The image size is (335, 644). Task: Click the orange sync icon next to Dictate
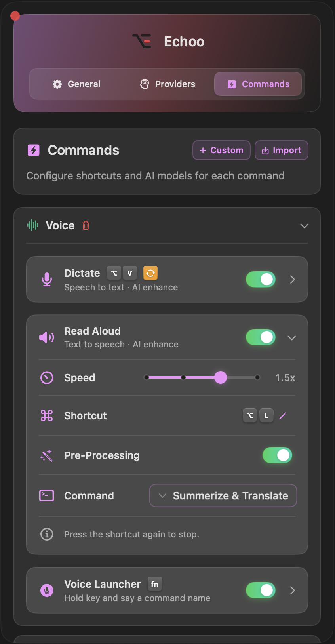[150, 273]
